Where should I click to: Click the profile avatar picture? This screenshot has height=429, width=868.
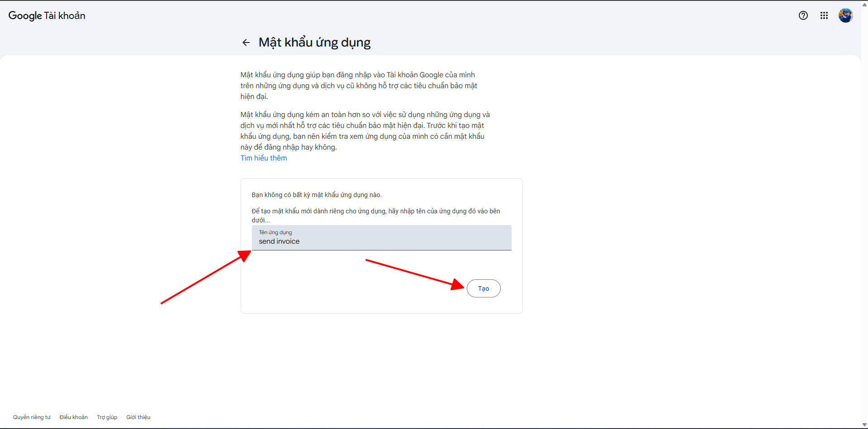[x=845, y=15]
